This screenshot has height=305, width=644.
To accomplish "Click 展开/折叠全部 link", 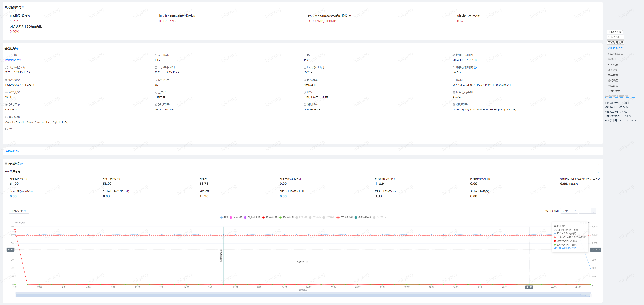I will (x=615, y=49).
